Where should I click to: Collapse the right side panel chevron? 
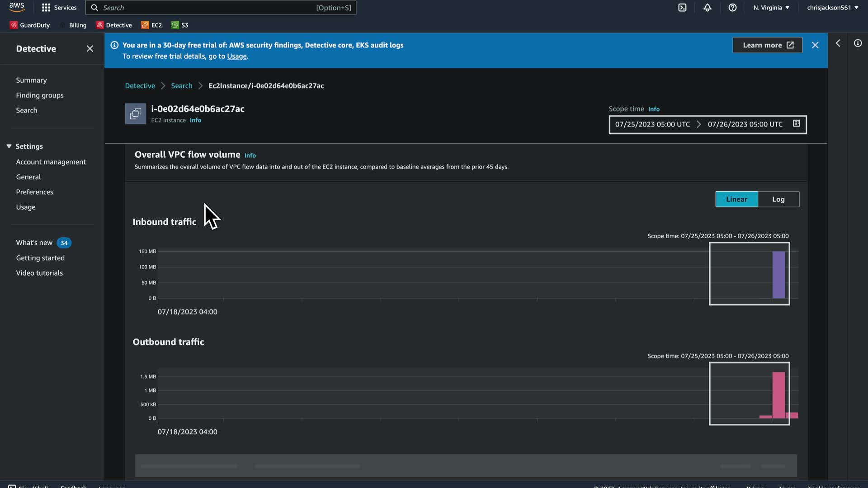pos(838,43)
